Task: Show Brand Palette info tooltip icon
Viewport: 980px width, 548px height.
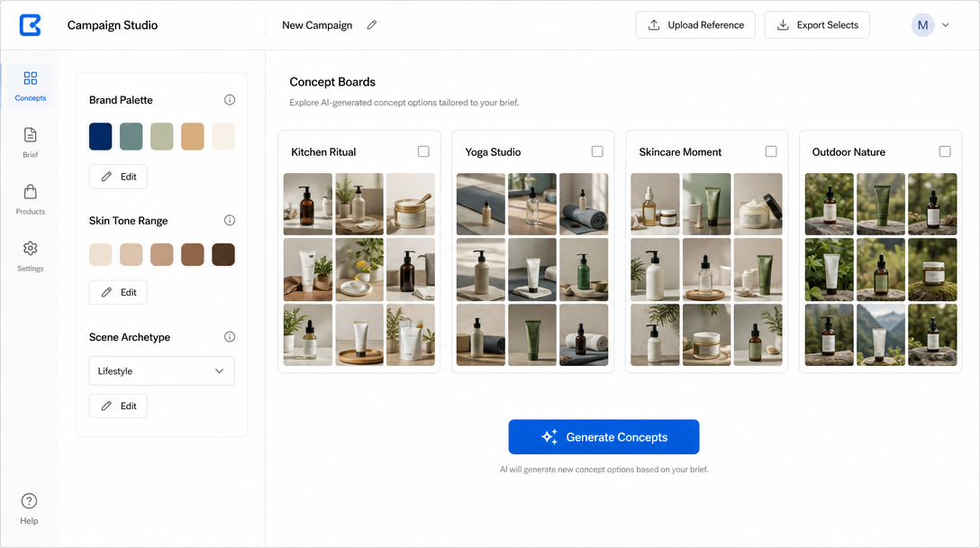Action: 230,100
